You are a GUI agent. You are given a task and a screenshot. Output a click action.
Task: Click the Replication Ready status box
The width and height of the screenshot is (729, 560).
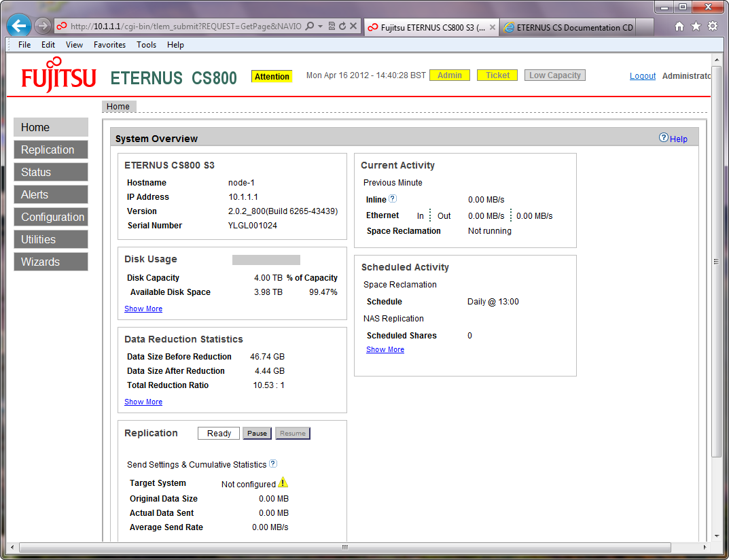(219, 433)
